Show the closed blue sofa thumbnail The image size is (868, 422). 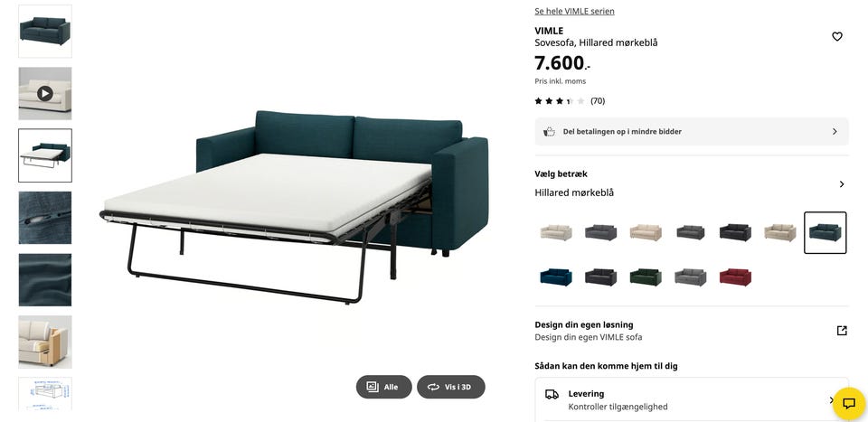(45, 31)
